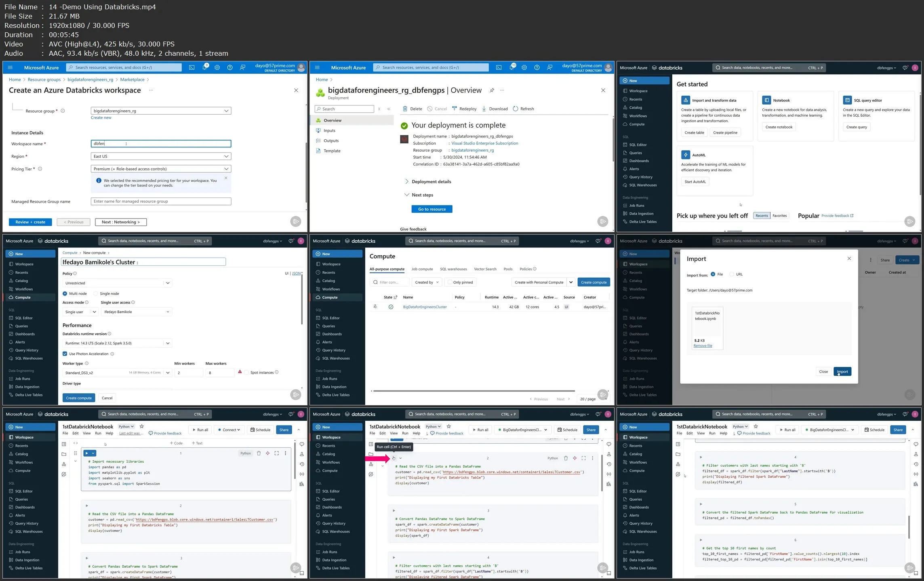This screenshot has height=581, width=924.
Task: Click the Max workers input field
Action: click(x=220, y=373)
